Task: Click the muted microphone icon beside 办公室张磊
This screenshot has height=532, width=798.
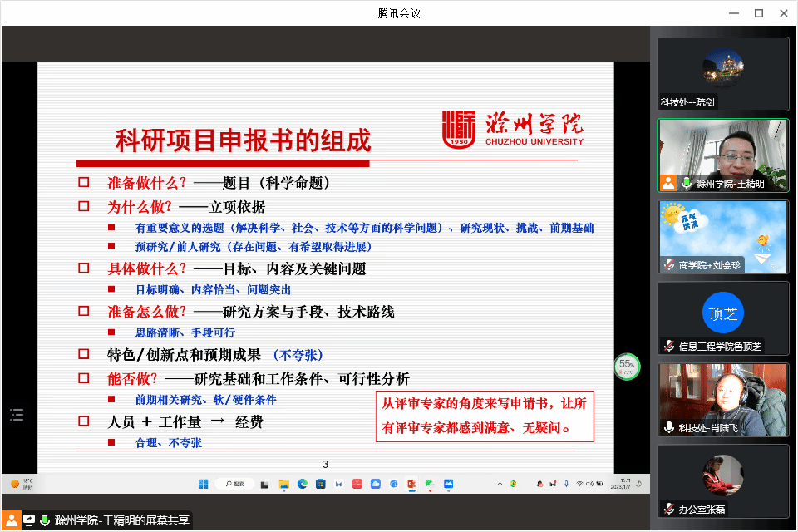Action: click(x=668, y=509)
